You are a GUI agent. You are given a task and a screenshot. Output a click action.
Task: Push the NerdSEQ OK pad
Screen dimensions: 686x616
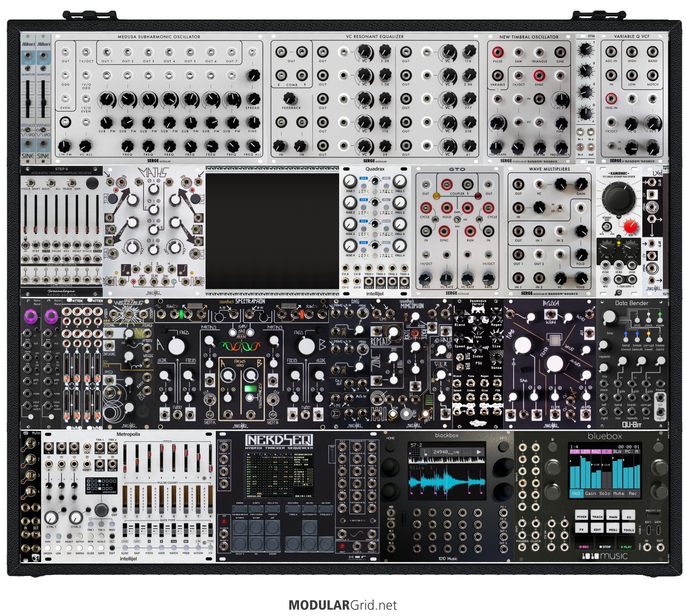pos(256,544)
